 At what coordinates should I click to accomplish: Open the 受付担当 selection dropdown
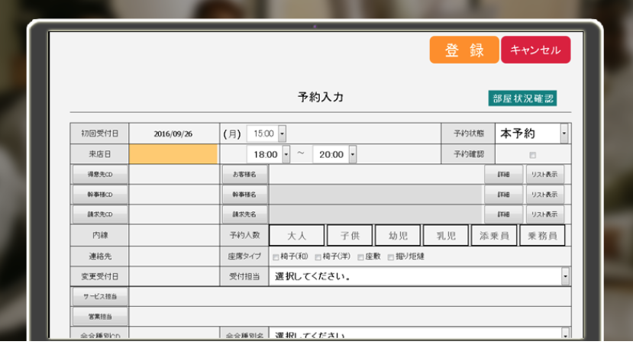click(x=565, y=276)
